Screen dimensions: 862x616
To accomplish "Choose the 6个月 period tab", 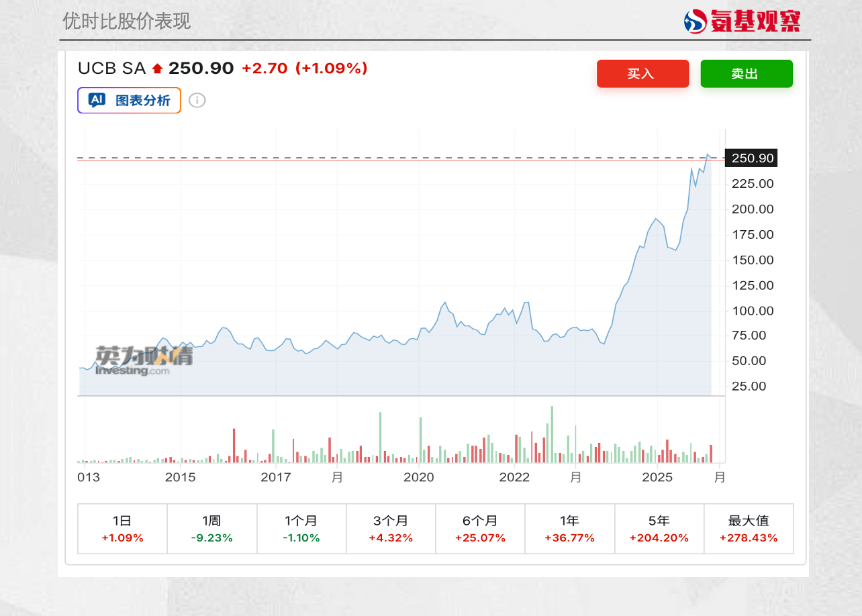I will 480,529.
